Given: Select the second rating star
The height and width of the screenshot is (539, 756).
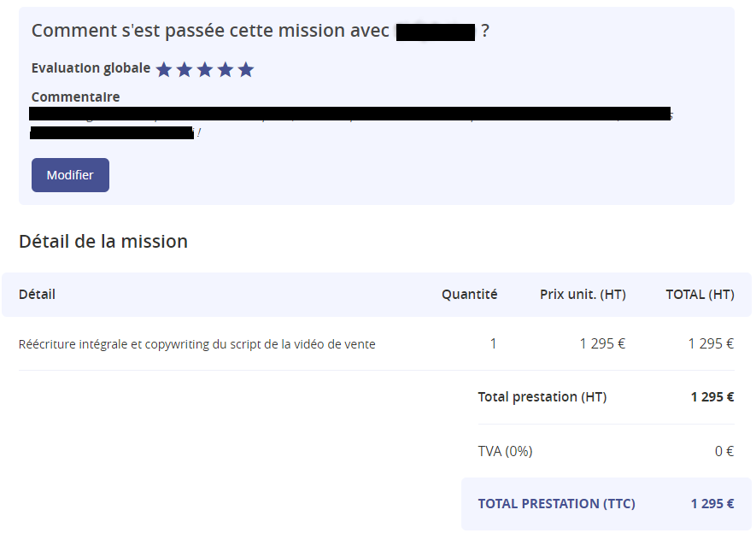Looking at the screenshot, I should 185,70.
